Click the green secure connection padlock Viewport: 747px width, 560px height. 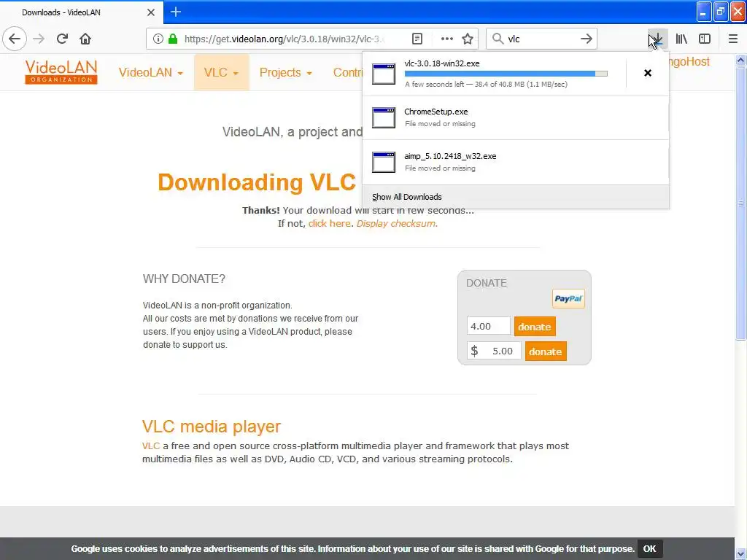[173, 39]
